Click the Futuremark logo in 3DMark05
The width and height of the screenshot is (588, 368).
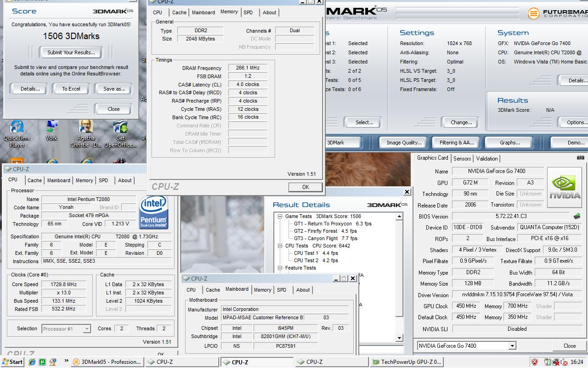coord(557,13)
